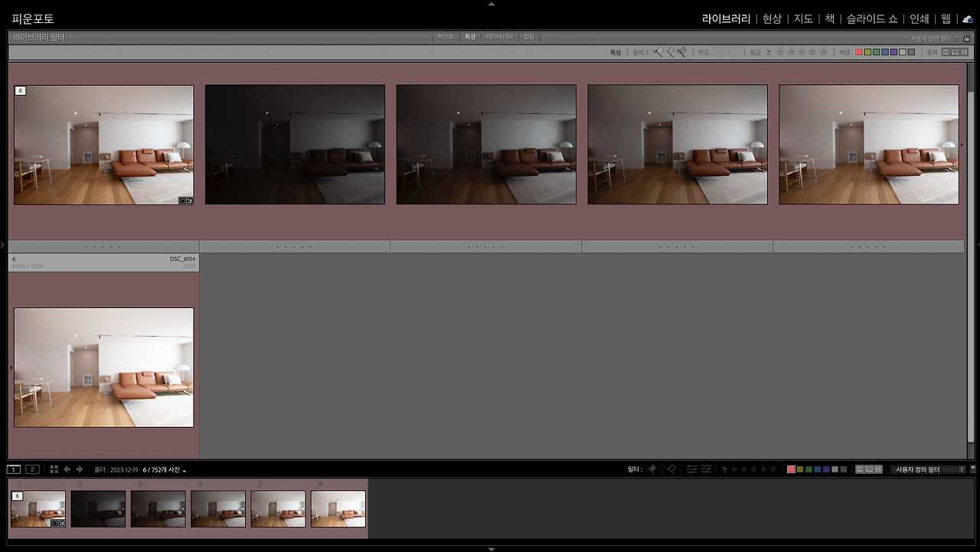
Task: Open rating operator in filmstrip filter
Action: coord(724,469)
